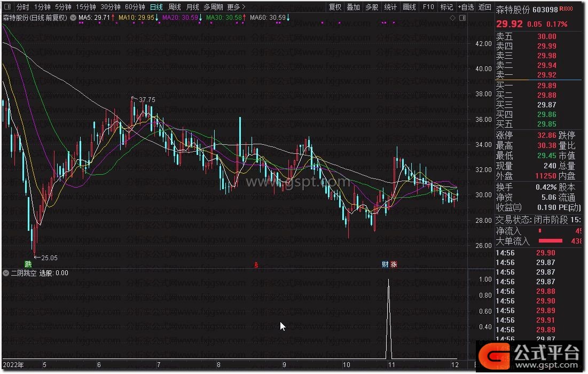The height and width of the screenshot is (374, 588).
Task: Open the 复权 adjustment menu
Action: (335, 7)
